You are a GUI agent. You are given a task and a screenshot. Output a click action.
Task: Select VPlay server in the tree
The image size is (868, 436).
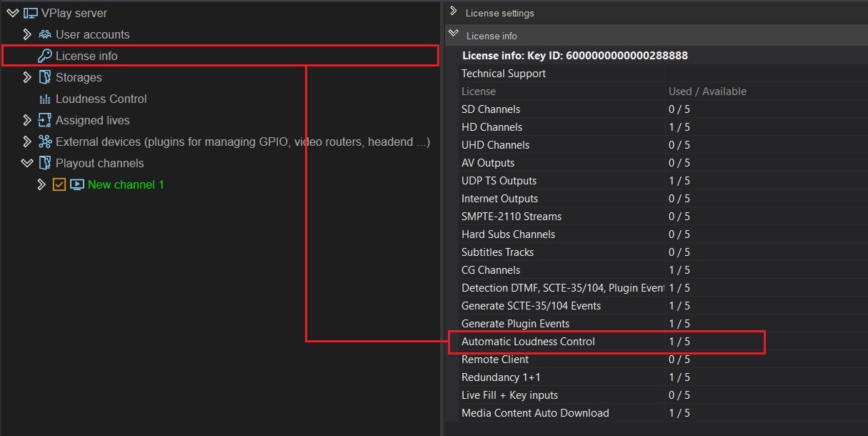point(74,13)
